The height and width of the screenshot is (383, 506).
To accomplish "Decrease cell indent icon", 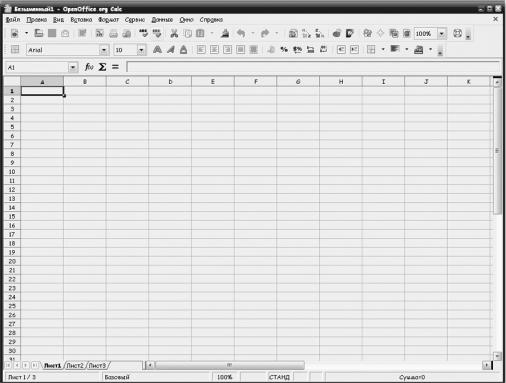I will coord(341,50).
